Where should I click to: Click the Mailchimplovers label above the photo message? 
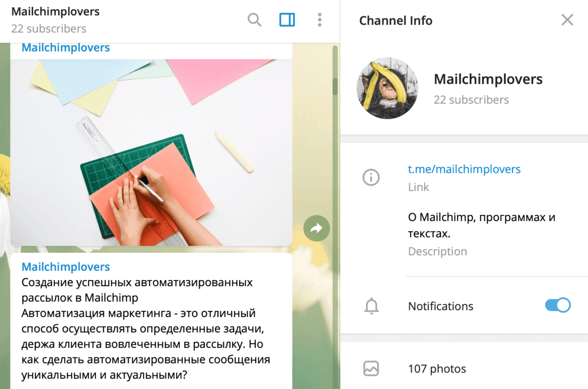[66, 47]
